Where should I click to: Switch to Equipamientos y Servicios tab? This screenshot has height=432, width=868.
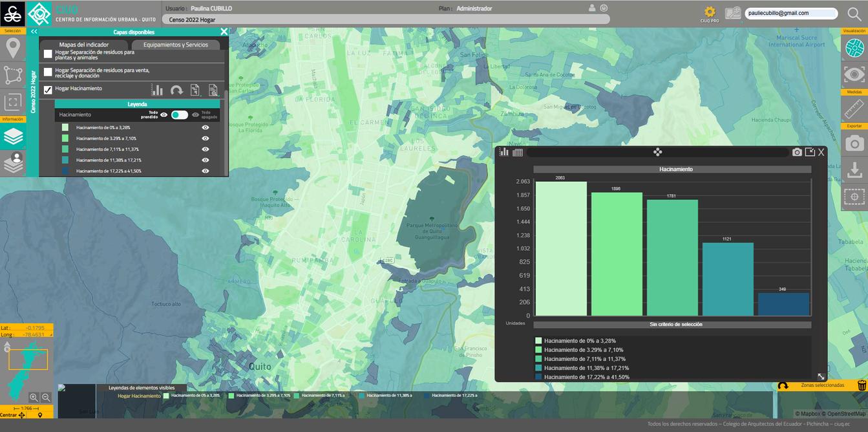pyautogui.click(x=176, y=45)
